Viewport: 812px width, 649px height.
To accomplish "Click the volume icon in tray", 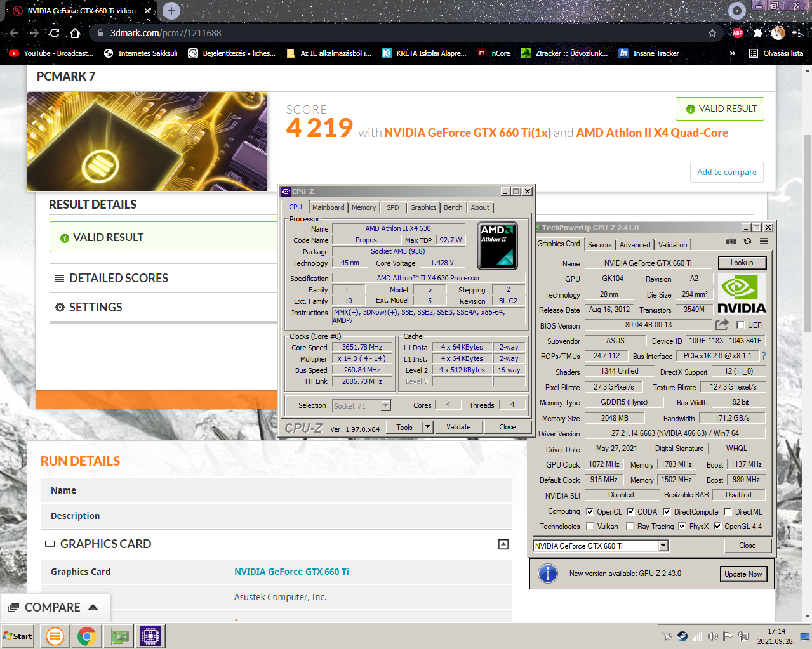I will [713, 636].
